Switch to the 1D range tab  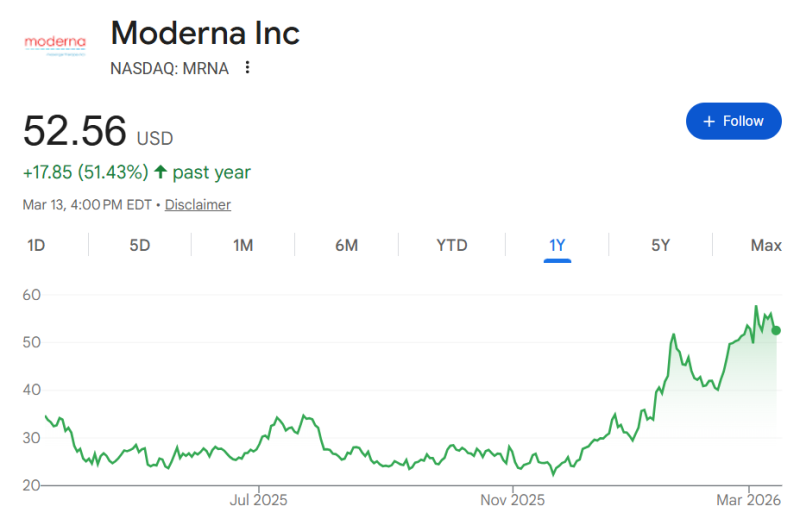36,246
